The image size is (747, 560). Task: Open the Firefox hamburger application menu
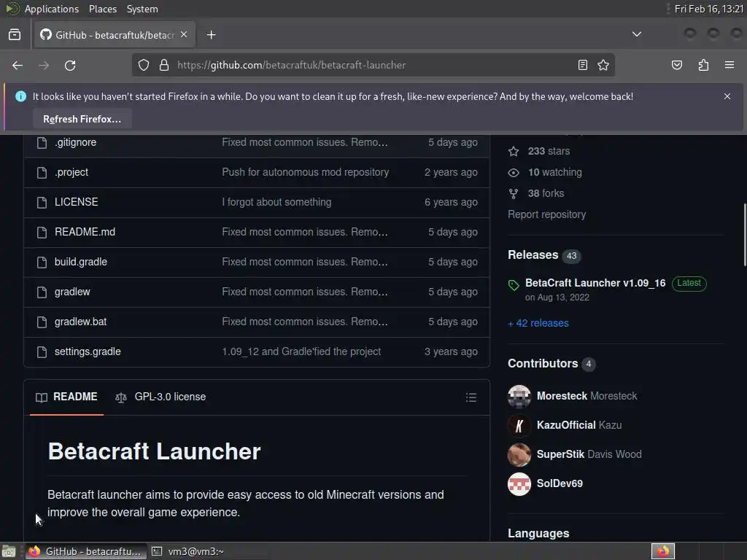[x=729, y=65]
